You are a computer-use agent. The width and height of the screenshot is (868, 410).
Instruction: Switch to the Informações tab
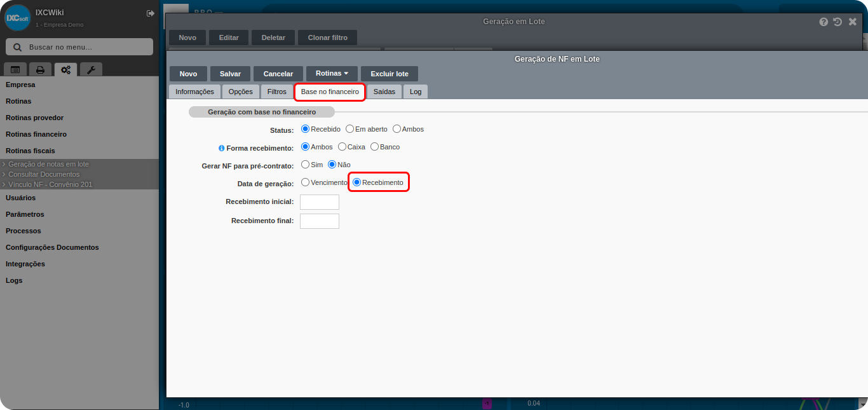coord(194,92)
